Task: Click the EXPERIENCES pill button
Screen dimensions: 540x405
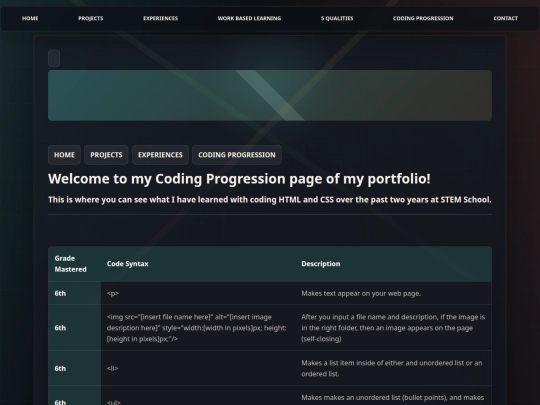Action: 160,155
